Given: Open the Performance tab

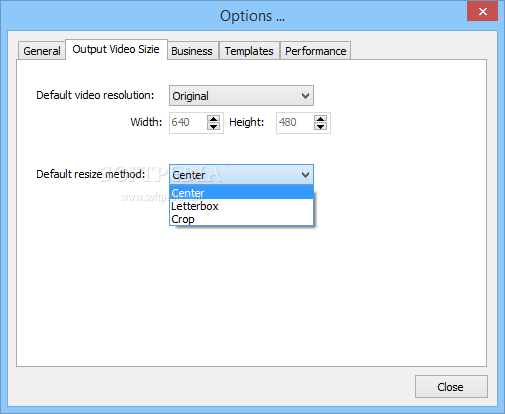Looking at the screenshot, I should 315,51.
